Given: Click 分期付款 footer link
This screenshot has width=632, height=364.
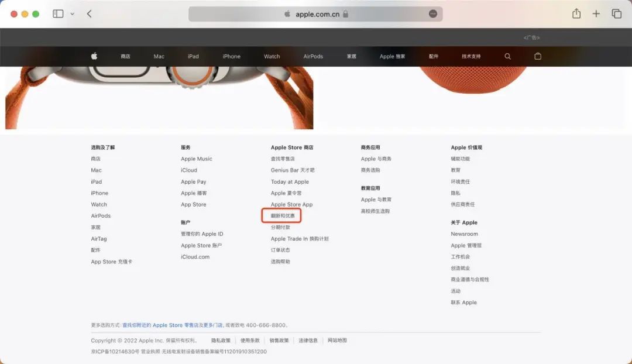Looking at the screenshot, I should [280, 227].
